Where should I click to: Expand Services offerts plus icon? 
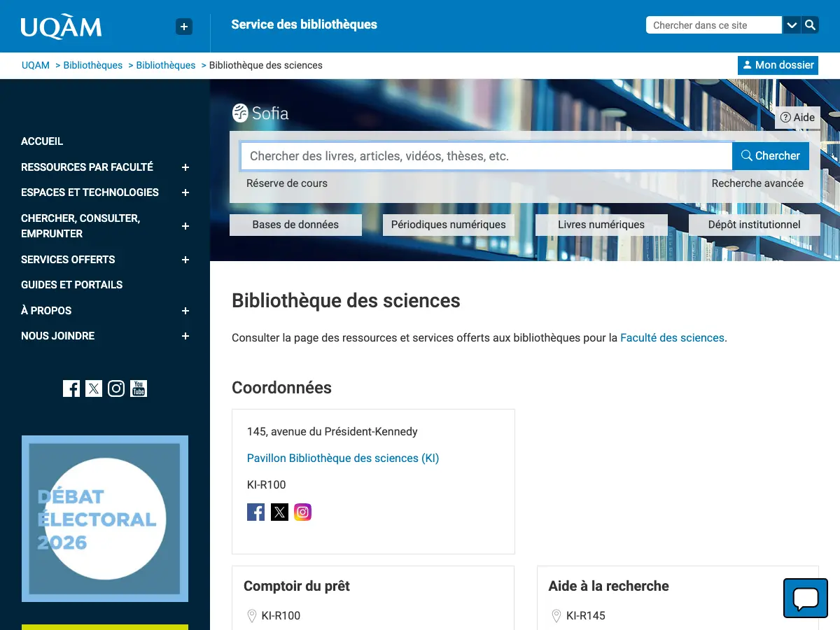(x=185, y=260)
